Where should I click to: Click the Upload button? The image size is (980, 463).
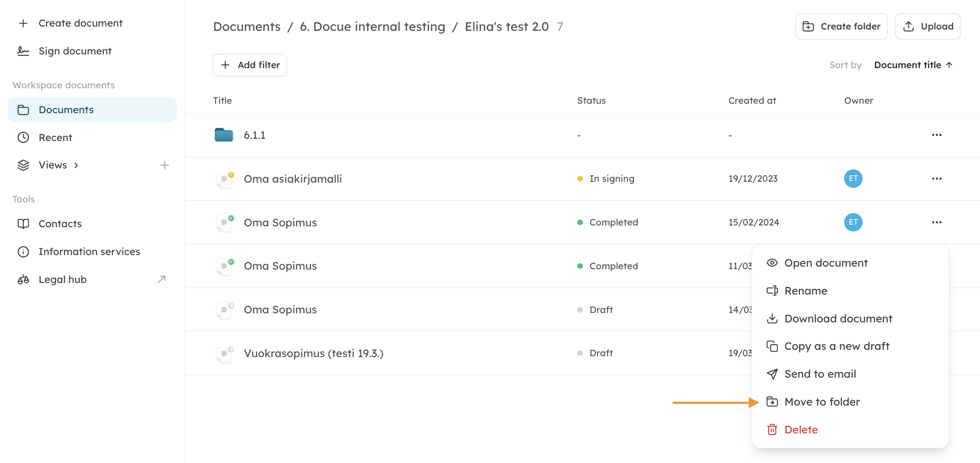click(928, 27)
